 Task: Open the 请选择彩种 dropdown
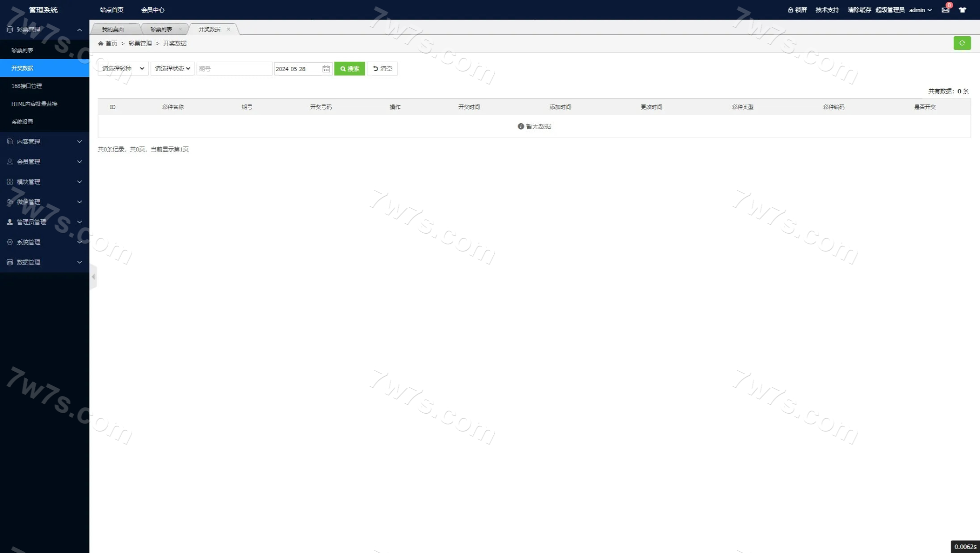(x=123, y=68)
